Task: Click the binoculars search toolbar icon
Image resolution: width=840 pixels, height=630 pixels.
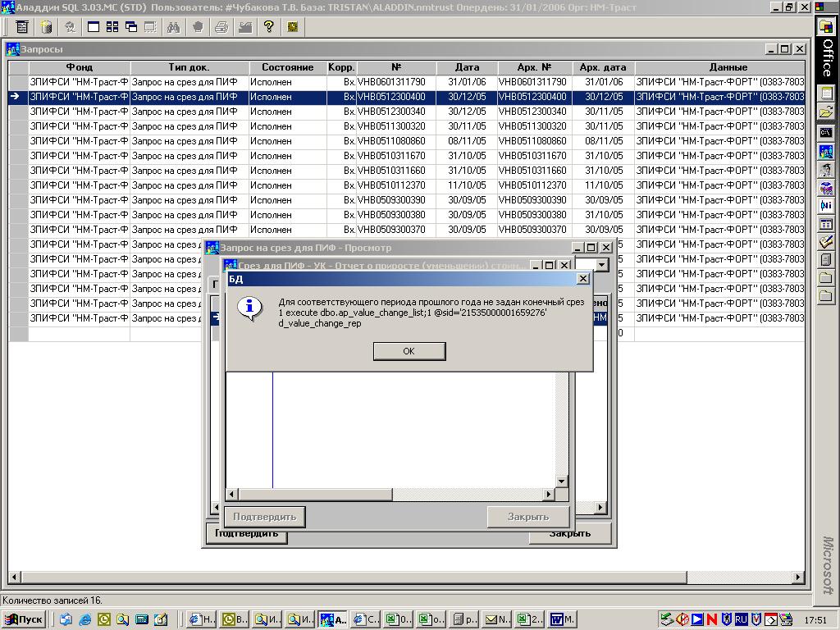Action: [x=173, y=26]
